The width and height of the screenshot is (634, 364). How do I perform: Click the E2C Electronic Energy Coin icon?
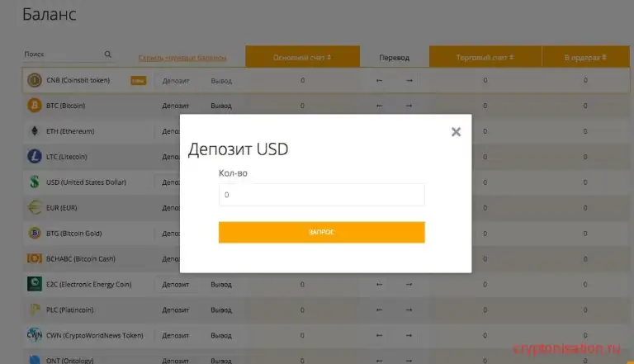point(35,284)
